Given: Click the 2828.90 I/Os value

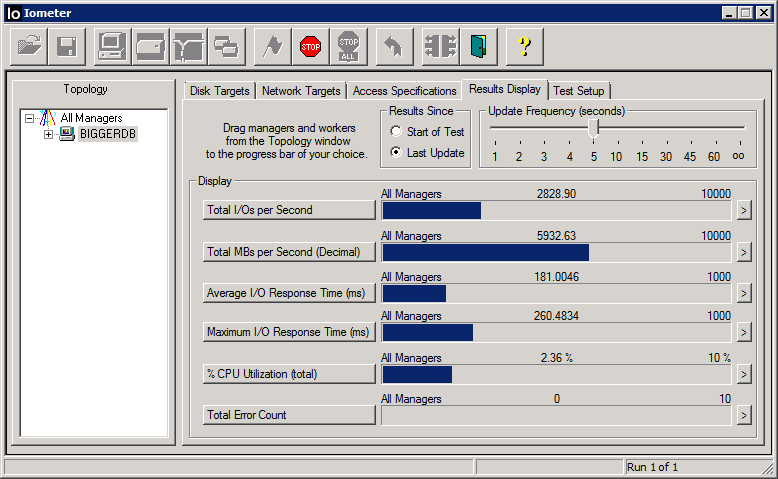Looking at the screenshot, I should pos(556,194).
